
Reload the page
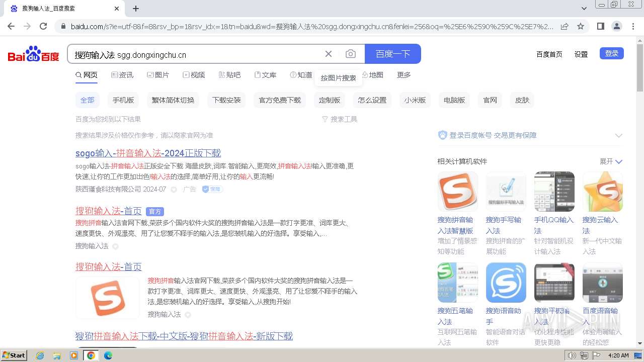(x=43, y=26)
